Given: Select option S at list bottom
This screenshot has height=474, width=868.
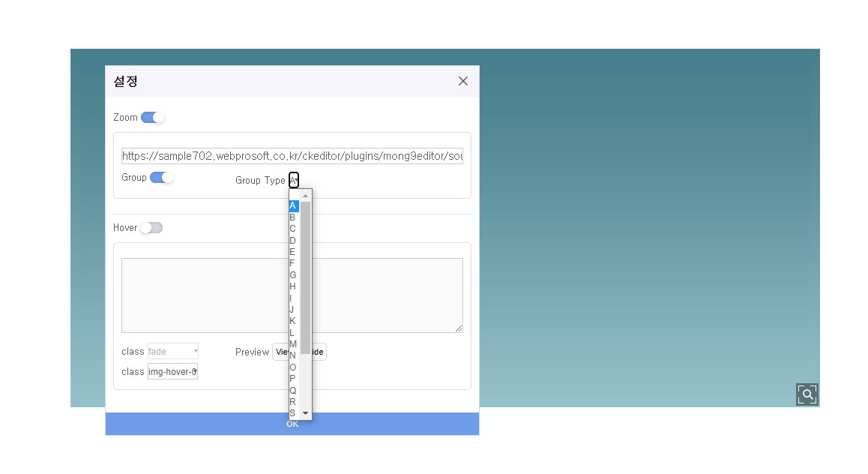Looking at the screenshot, I should [x=293, y=413].
